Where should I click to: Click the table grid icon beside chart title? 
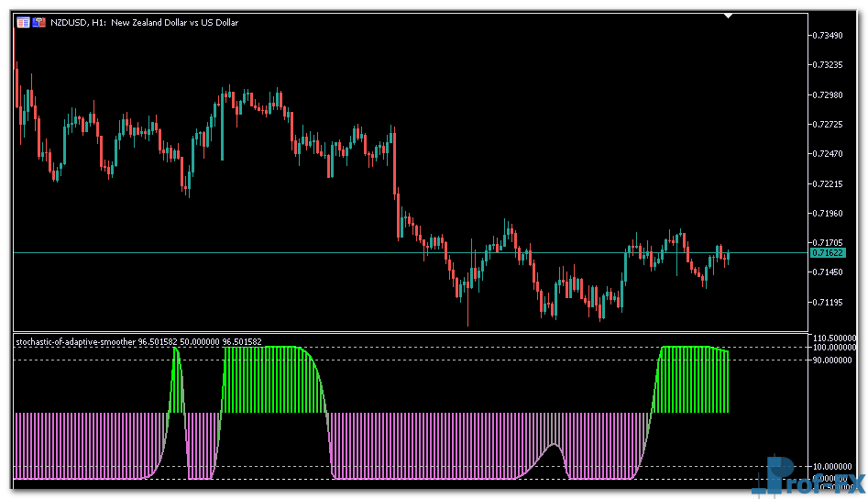(x=23, y=22)
